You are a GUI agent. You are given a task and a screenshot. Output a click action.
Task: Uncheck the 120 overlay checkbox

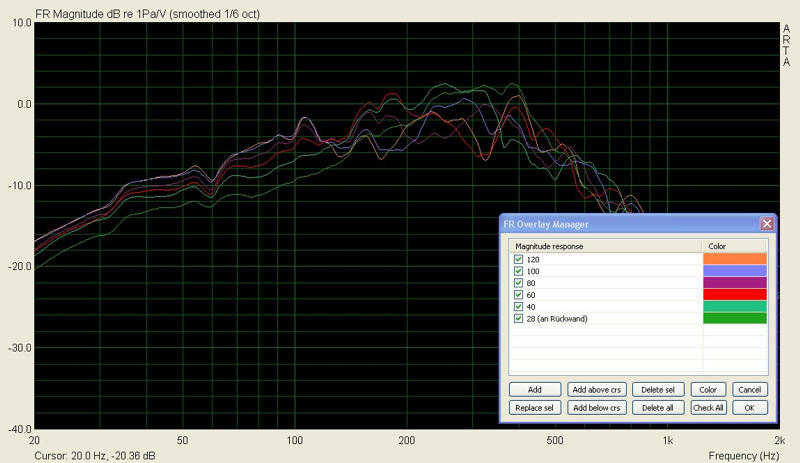(x=518, y=259)
